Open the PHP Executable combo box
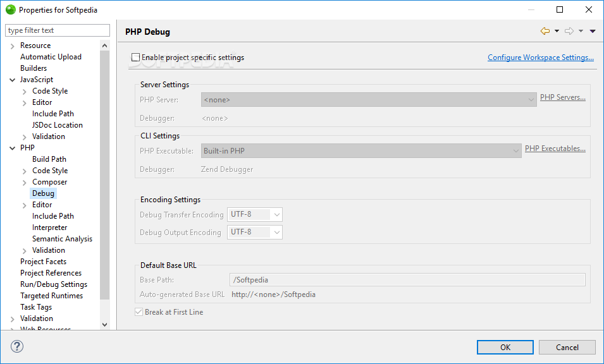Image resolution: width=604 pixels, height=364 pixels. tap(361, 151)
